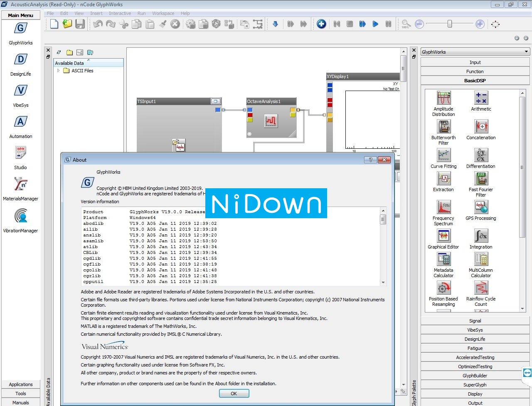
Task: Expand the ASCII Files folder
Action: pyautogui.click(x=59, y=71)
